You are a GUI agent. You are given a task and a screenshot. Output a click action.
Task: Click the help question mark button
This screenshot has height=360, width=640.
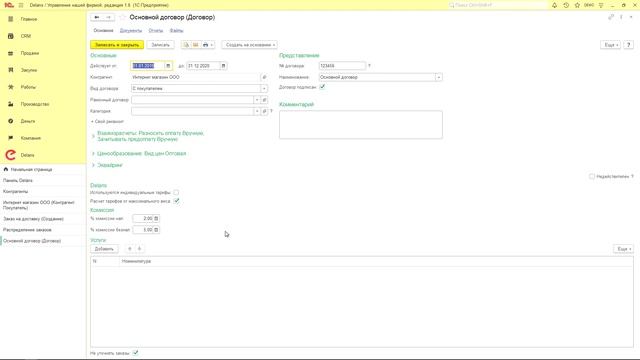click(x=629, y=45)
